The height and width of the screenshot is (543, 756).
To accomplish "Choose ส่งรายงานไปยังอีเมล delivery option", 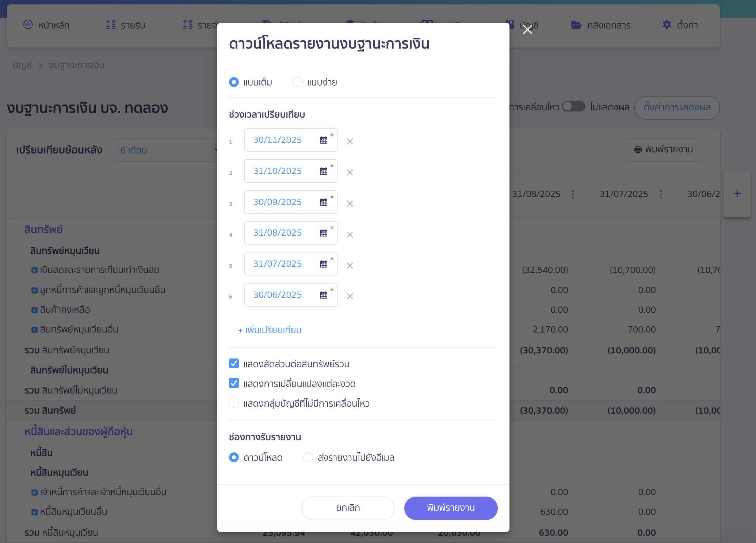I will (x=308, y=457).
